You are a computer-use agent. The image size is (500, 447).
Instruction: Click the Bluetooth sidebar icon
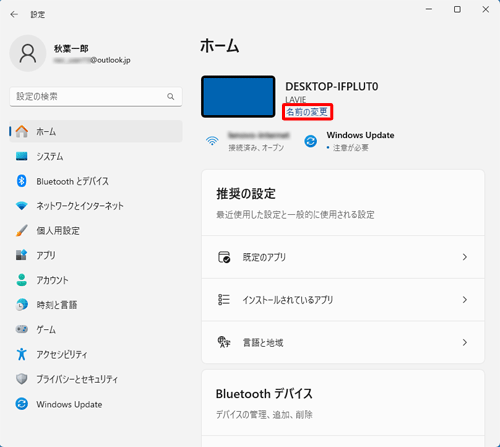pos(22,181)
